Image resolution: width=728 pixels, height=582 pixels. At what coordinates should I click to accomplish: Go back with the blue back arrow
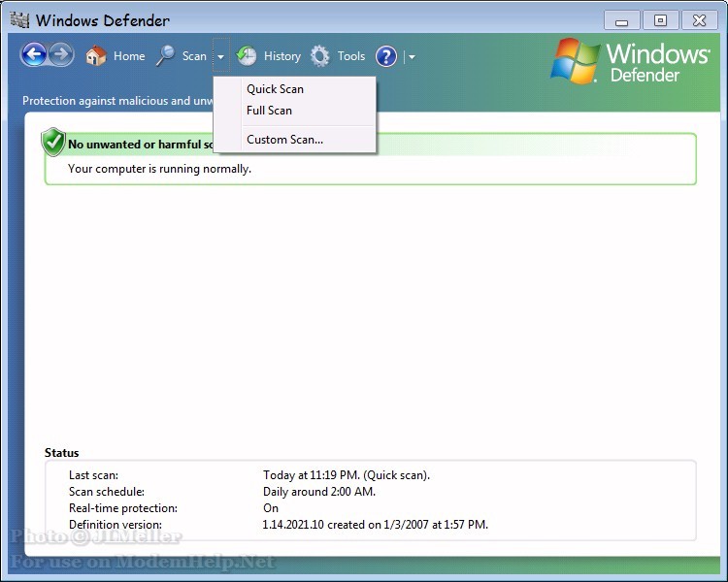click(34, 55)
